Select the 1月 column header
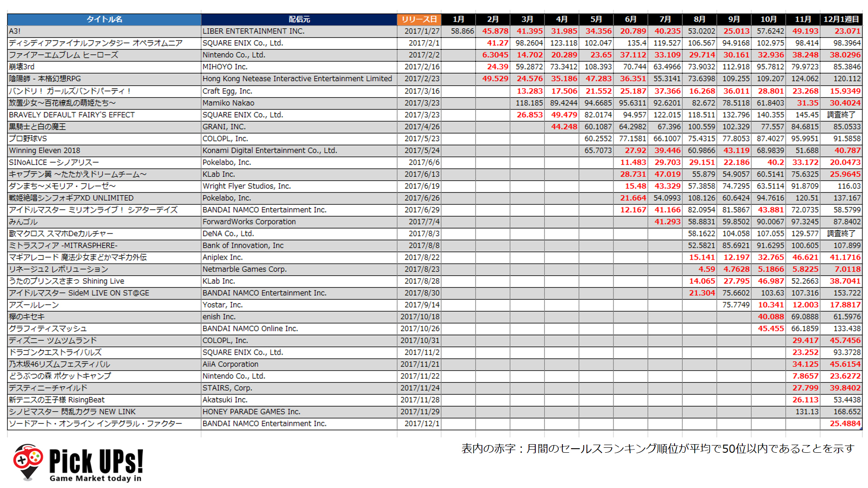Screen dimensions: 868x488 (x=458, y=19)
